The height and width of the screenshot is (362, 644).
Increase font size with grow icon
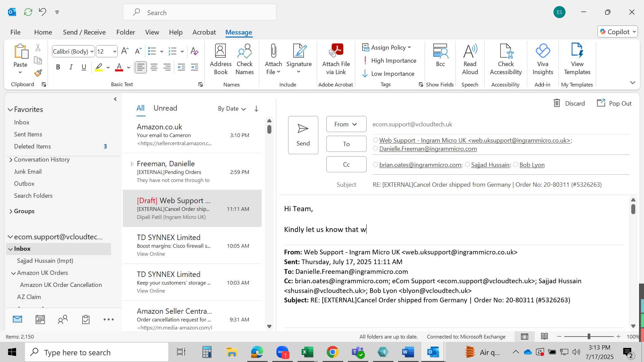(x=125, y=51)
